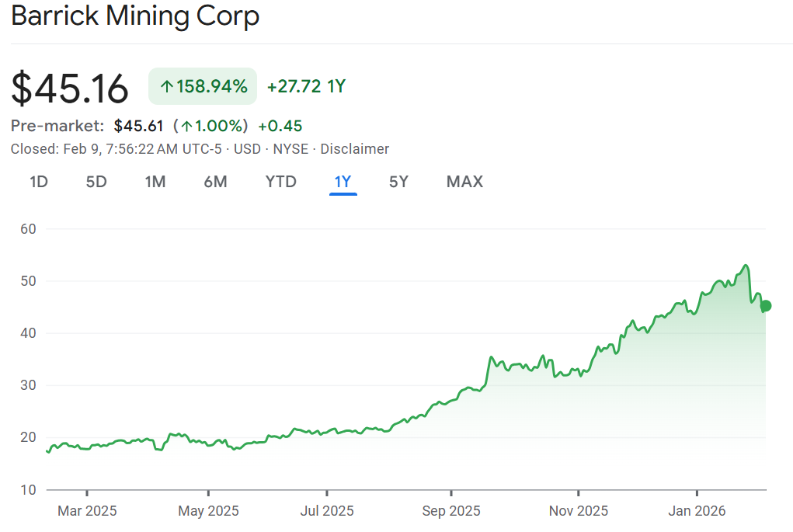Viewport: 793px width, 532px height.
Task: Click the green up arrow beside 158.94%
Action: click(x=166, y=86)
